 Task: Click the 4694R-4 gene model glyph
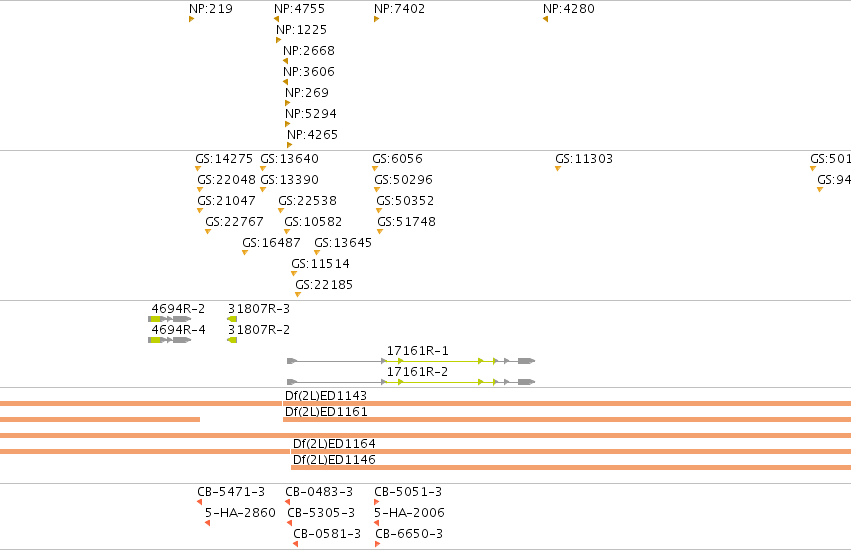click(x=169, y=340)
